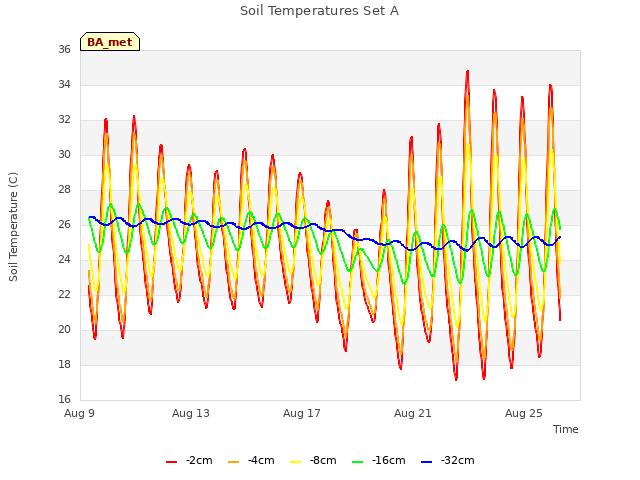Click the Aug 9 x-axis tick label
The height and width of the screenshot is (480, 640).
coord(79,413)
